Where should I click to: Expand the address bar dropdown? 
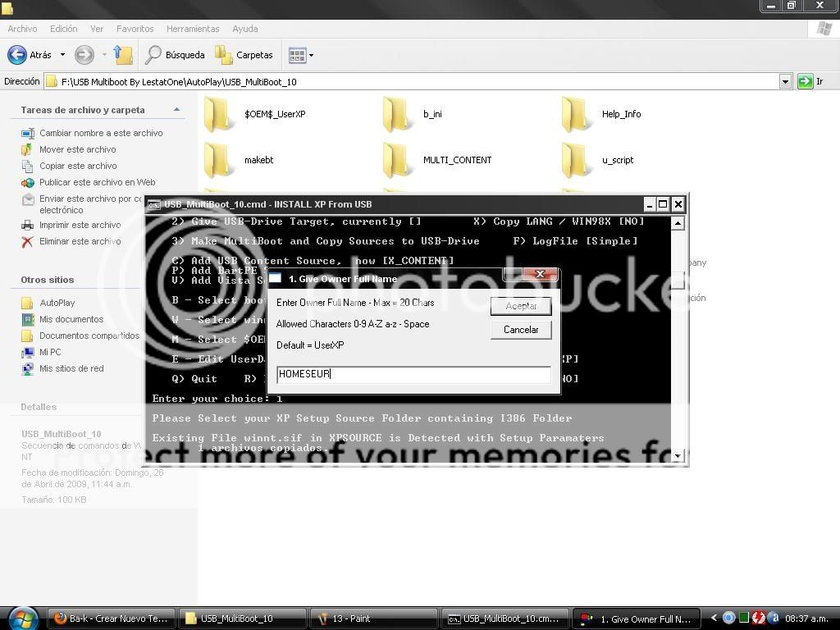coord(785,81)
